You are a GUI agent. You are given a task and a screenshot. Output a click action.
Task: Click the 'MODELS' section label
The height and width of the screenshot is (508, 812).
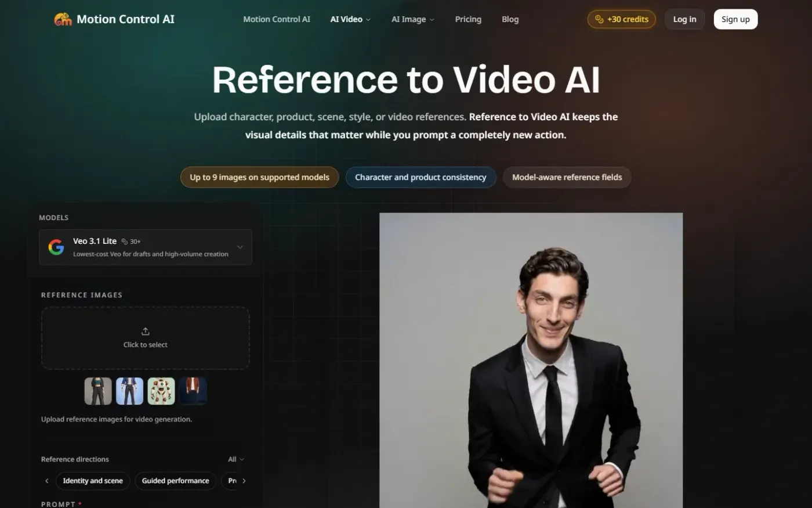coord(53,218)
